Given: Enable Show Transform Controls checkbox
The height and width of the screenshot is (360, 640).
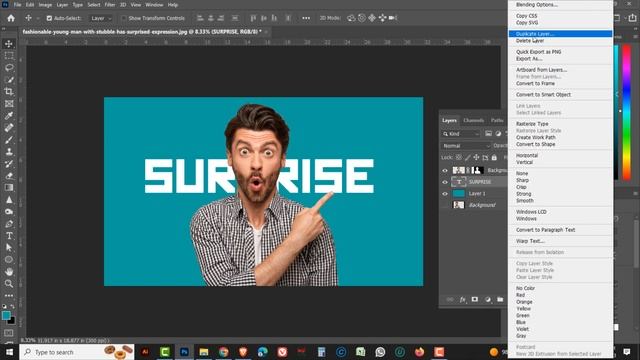Looking at the screenshot, I should 123,18.
